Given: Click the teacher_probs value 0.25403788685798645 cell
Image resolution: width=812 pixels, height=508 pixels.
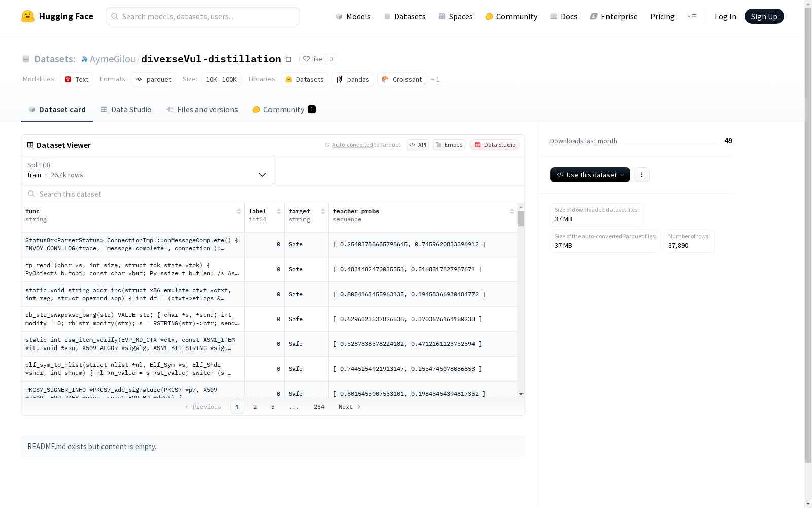Looking at the screenshot, I should [x=423, y=244].
